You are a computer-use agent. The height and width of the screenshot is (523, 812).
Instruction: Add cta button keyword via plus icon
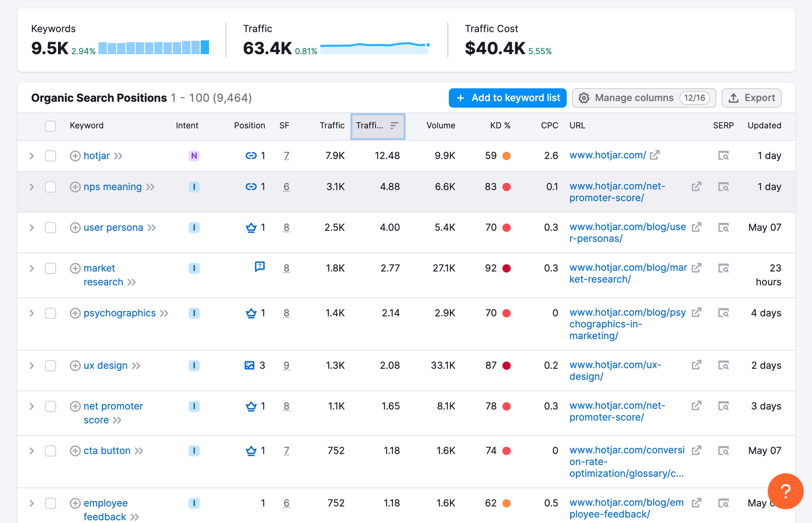click(x=75, y=451)
